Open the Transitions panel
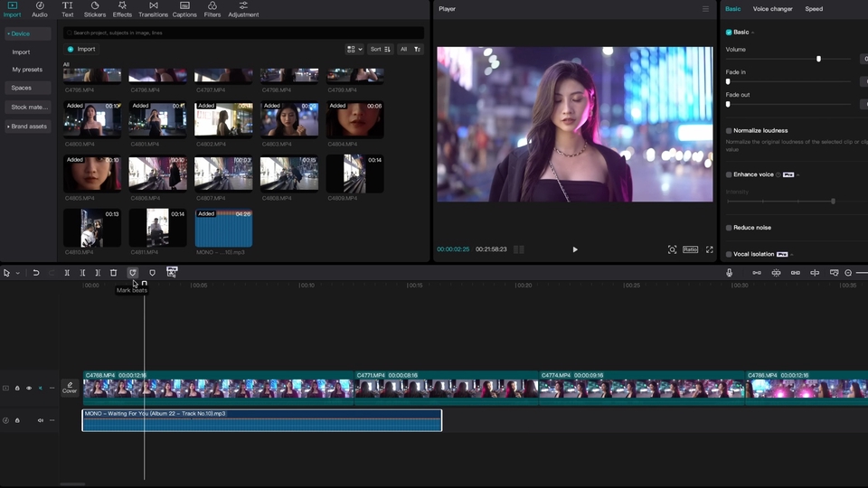This screenshot has height=488, width=868. click(x=153, y=10)
